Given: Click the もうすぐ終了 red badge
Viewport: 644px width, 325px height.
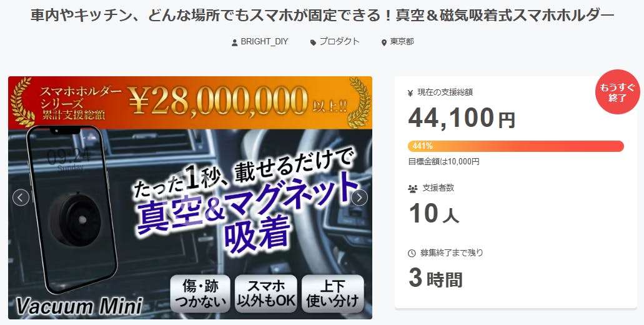Looking at the screenshot, I should click(617, 92).
